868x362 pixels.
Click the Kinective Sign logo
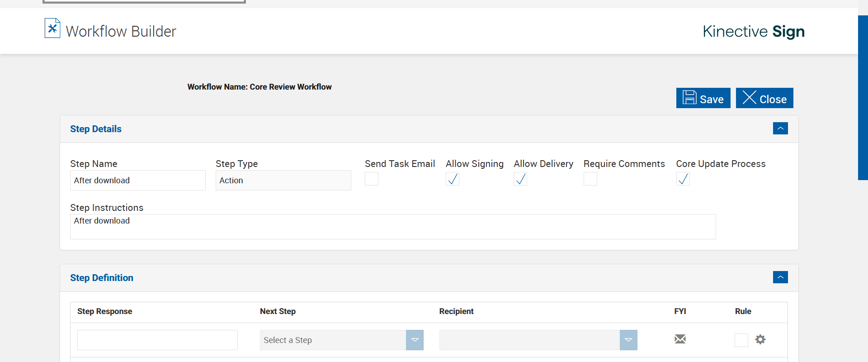tap(753, 31)
